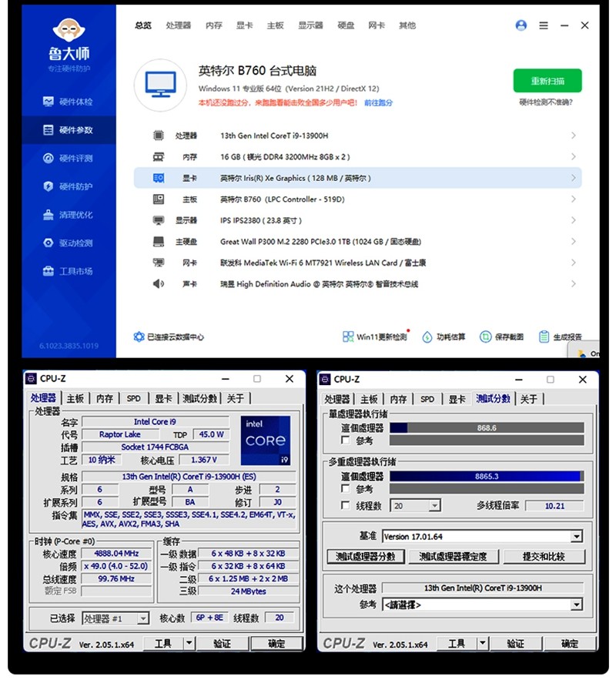Click the 主硬盘 main disk row icon
Image resolution: width=616 pixels, height=690 pixels.
click(x=159, y=242)
